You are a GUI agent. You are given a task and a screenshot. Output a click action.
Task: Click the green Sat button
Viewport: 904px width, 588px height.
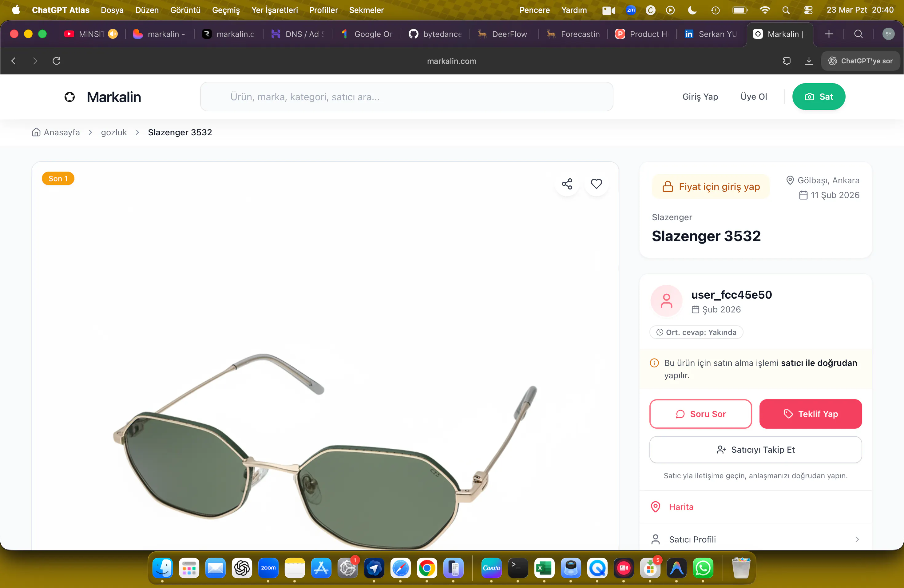pos(819,97)
